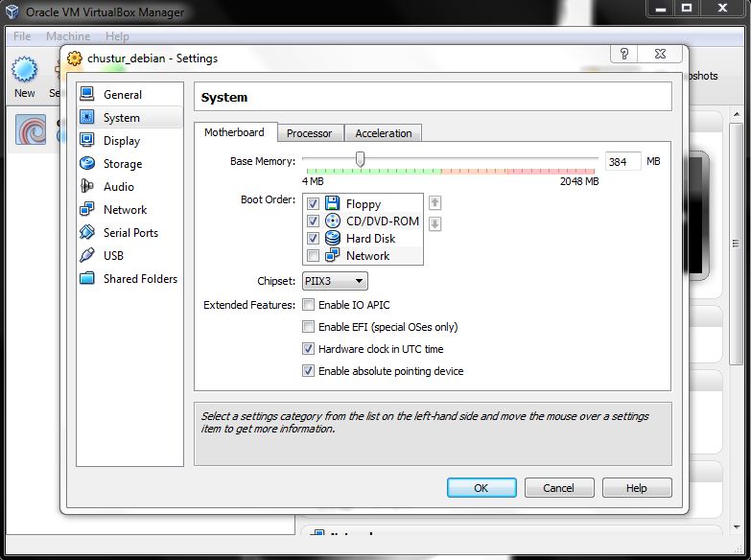Viewport: 751px width, 560px height.
Task: Click the Network icon in boot order list
Action: 333,255
